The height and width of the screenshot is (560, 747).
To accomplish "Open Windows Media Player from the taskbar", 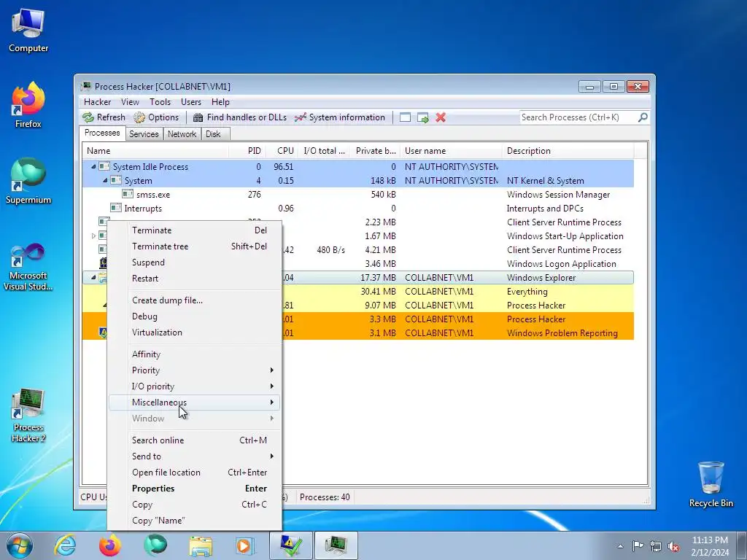I will tap(245, 545).
